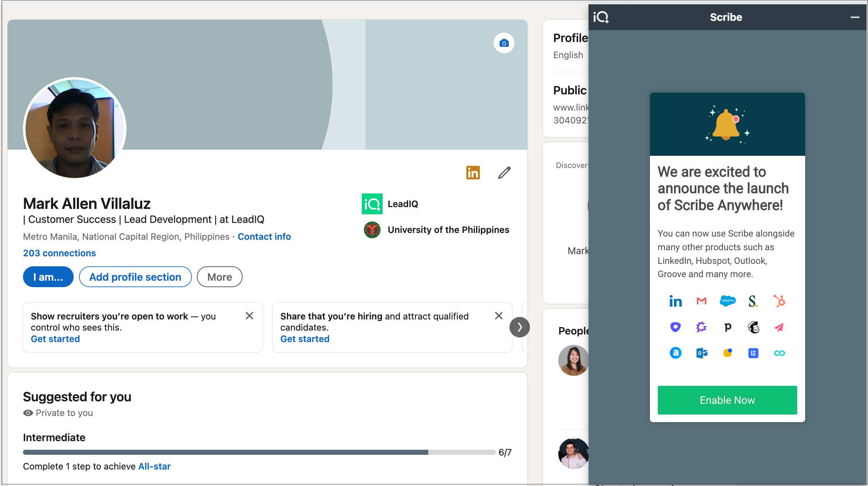Screen dimensions: 868x486
Task: Click the Scribe title in panel header
Action: pos(726,17)
